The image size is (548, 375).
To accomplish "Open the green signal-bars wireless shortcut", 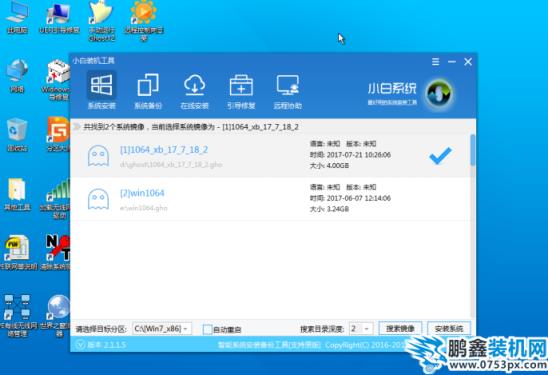I will [x=56, y=198].
